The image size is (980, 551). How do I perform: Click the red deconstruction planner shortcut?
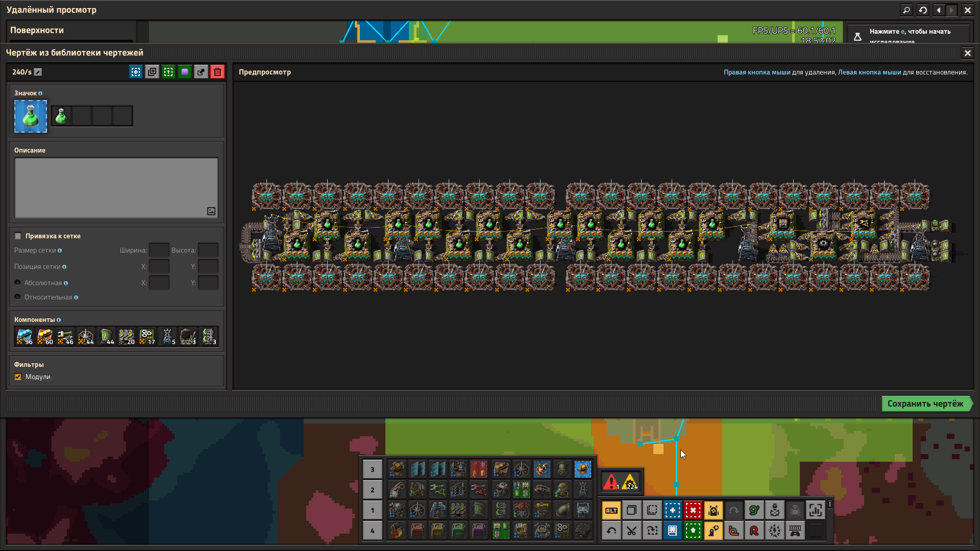pyautogui.click(x=693, y=510)
